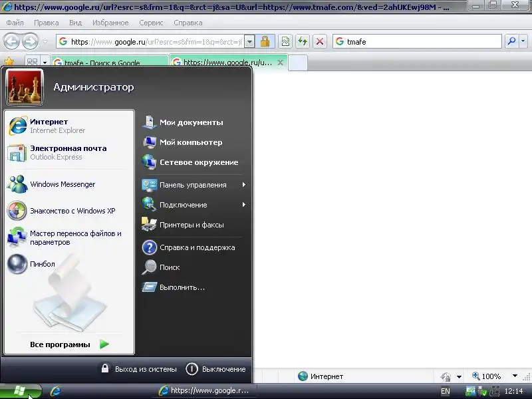Open Правка menu
The height and width of the screenshot is (399, 532).
[46, 23]
